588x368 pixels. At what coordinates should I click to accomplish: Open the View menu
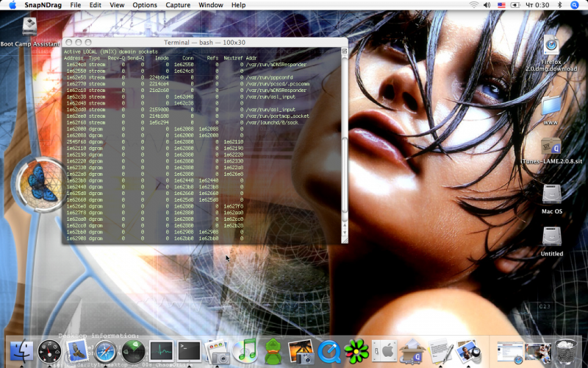coord(117,5)
